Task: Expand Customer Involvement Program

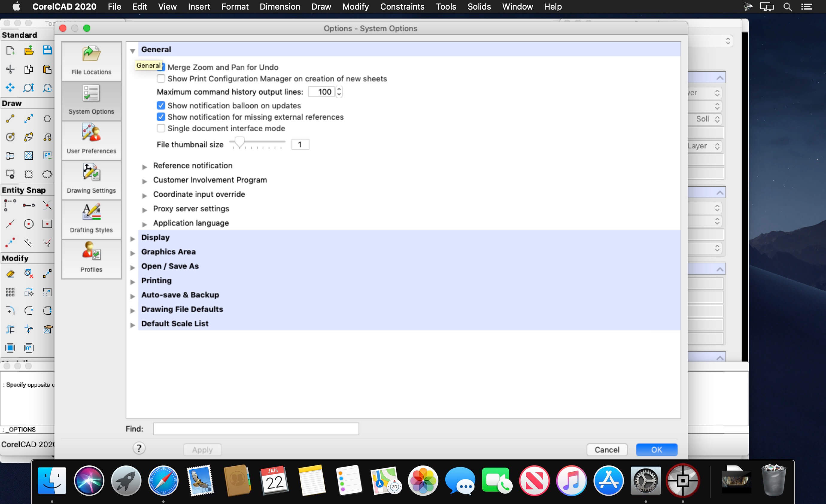Action: [145, 181]
